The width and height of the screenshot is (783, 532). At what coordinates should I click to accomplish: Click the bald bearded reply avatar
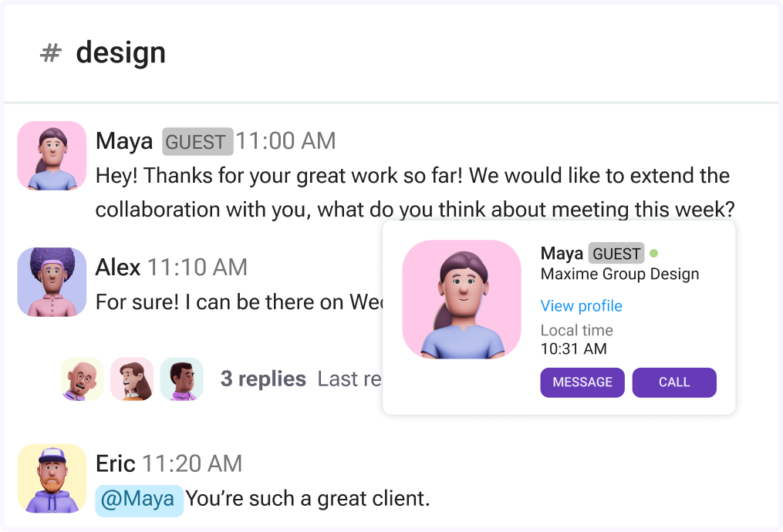[x=83, y=379]
